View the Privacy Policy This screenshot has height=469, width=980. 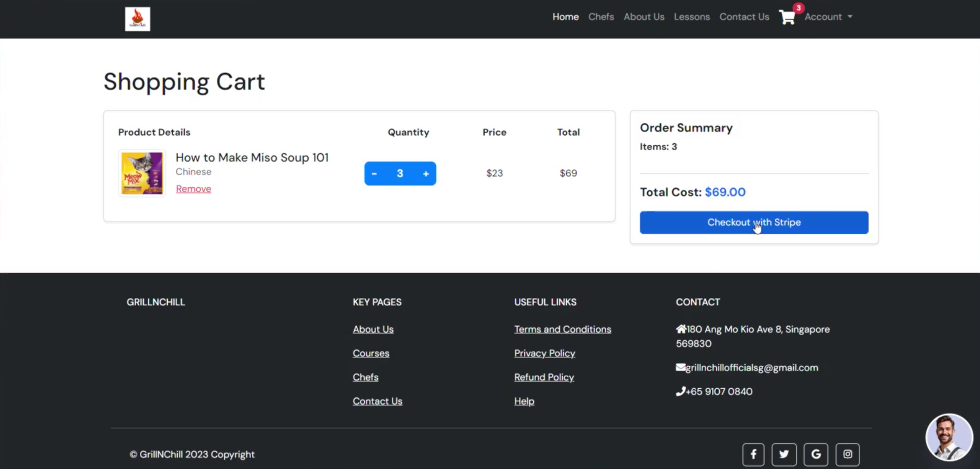click(x=544, y=353)
